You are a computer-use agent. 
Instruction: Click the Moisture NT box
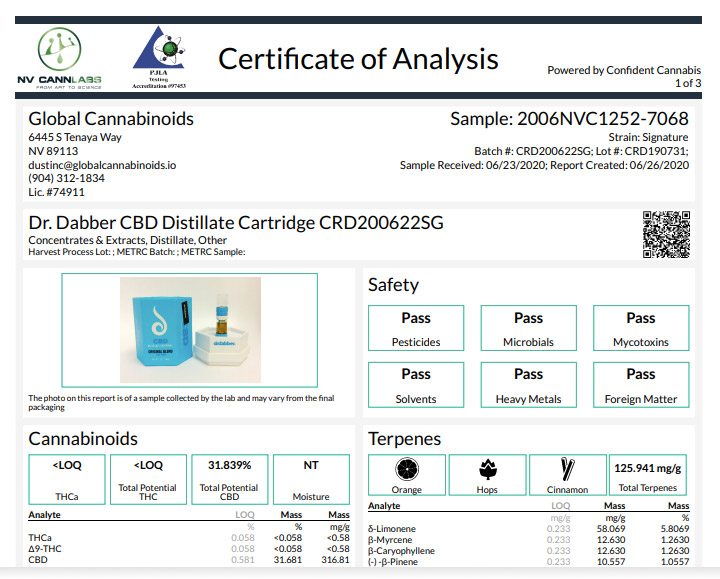(x=311, y=479)
